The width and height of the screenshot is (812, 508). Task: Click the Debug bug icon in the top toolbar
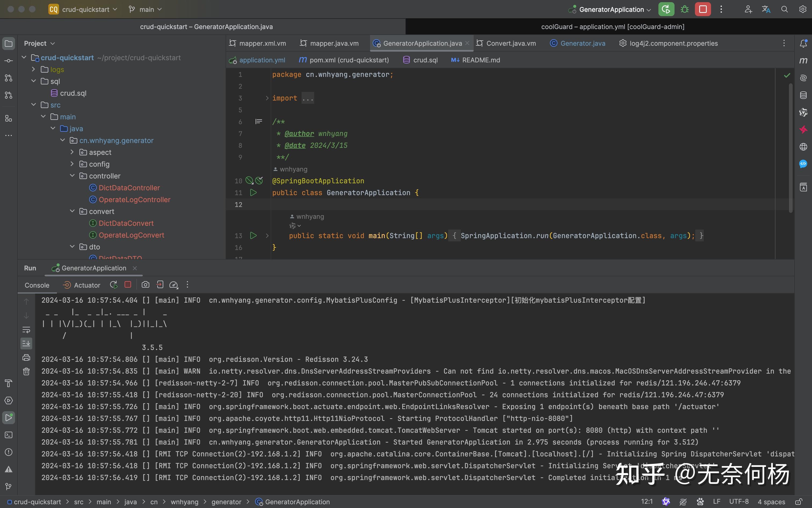pos(684,9)
